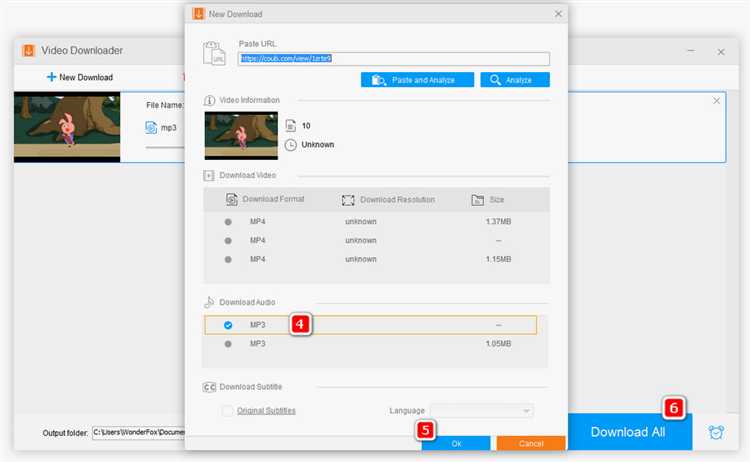
Task: Click the Download Audio music note icon
Action: (x=209, y=302)
